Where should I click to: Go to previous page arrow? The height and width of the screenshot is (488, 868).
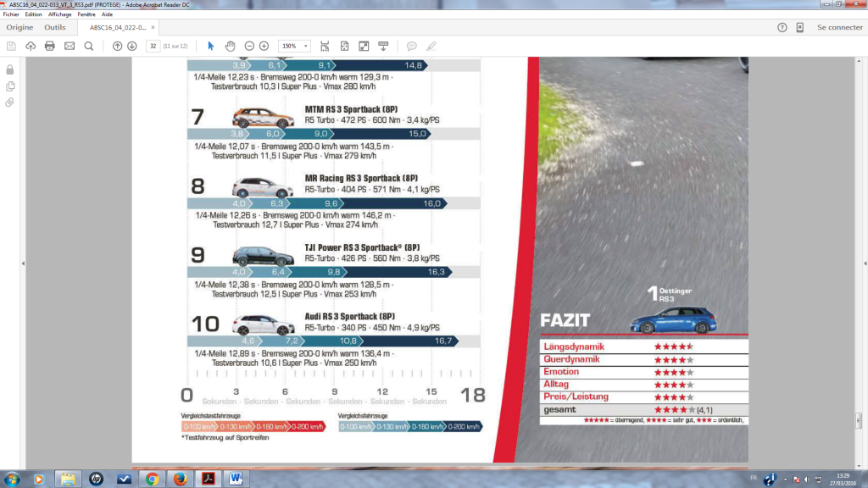coord(117,46)
